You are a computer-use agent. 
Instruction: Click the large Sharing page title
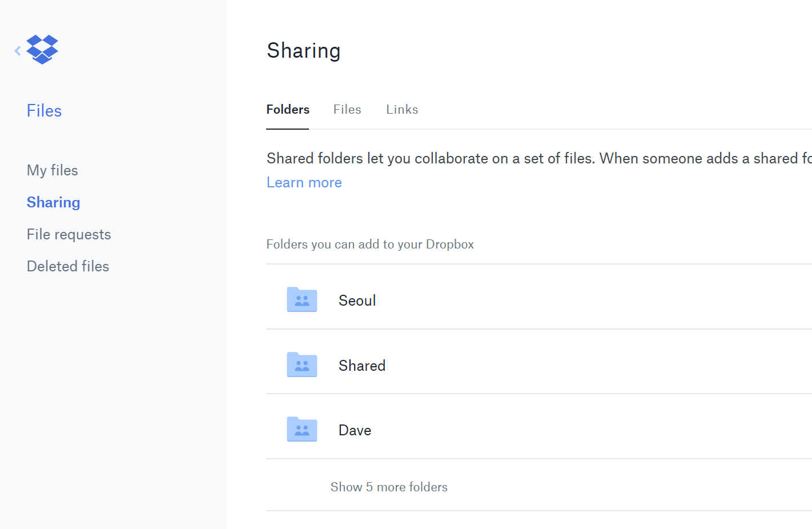point(303,51)
